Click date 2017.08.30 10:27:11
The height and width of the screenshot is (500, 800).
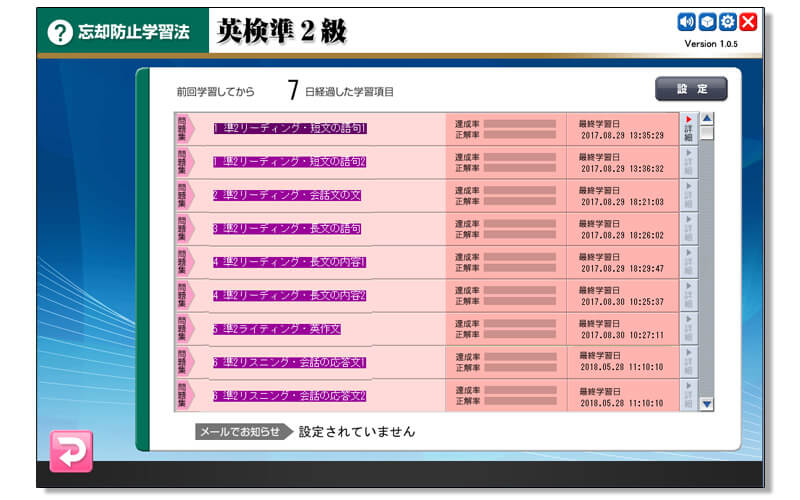[622, 335]
